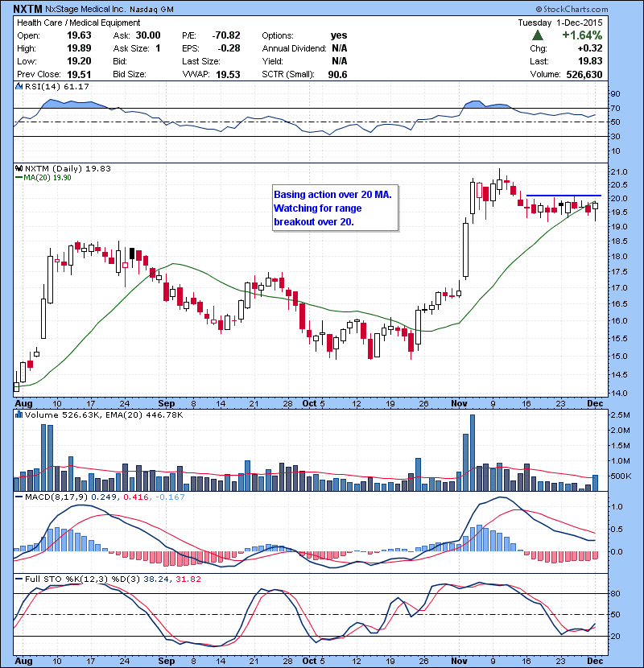The image size is (644, 668).
Task: Click the tallest November volume bar
Action: coord(473,452)
